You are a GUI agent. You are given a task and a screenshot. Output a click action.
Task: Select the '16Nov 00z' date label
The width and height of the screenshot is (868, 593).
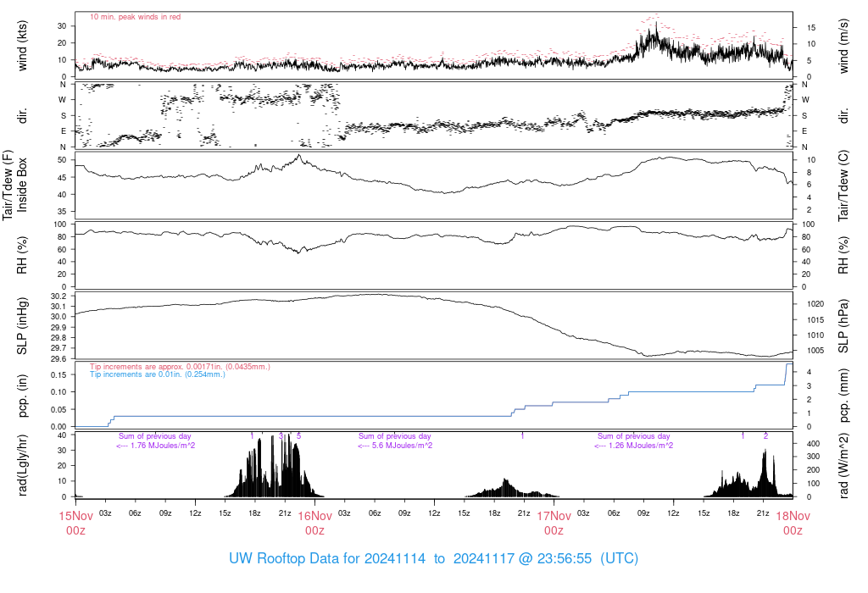coord(315,524)
